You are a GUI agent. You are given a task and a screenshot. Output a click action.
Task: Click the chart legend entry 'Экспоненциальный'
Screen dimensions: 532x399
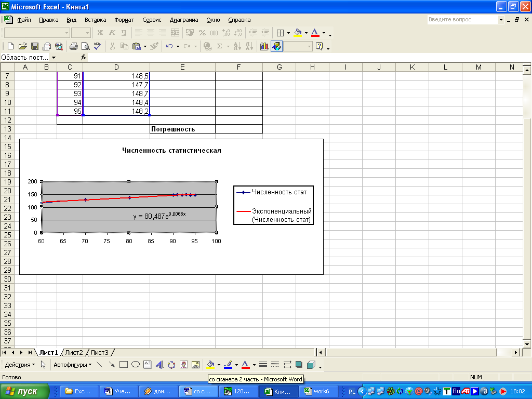(281, 215)
